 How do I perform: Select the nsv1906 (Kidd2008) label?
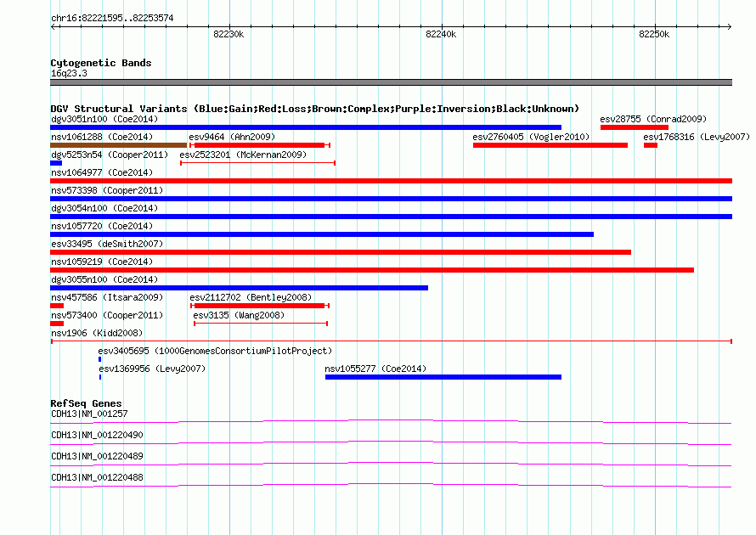(x=97, y=333)
